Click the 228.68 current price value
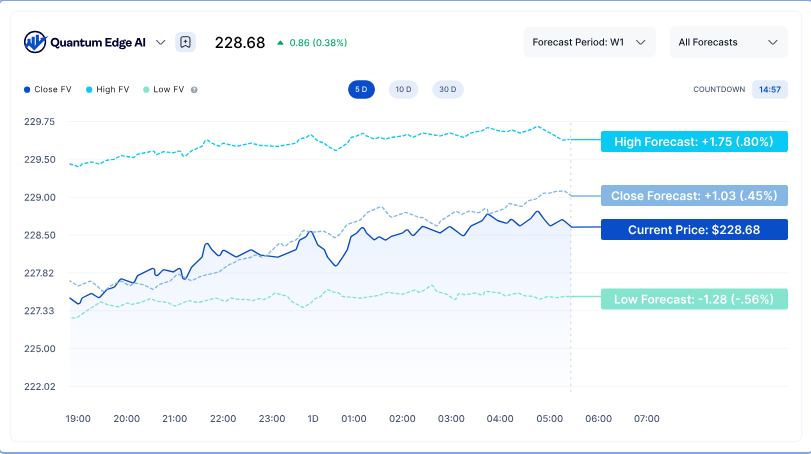 [240, 43]
